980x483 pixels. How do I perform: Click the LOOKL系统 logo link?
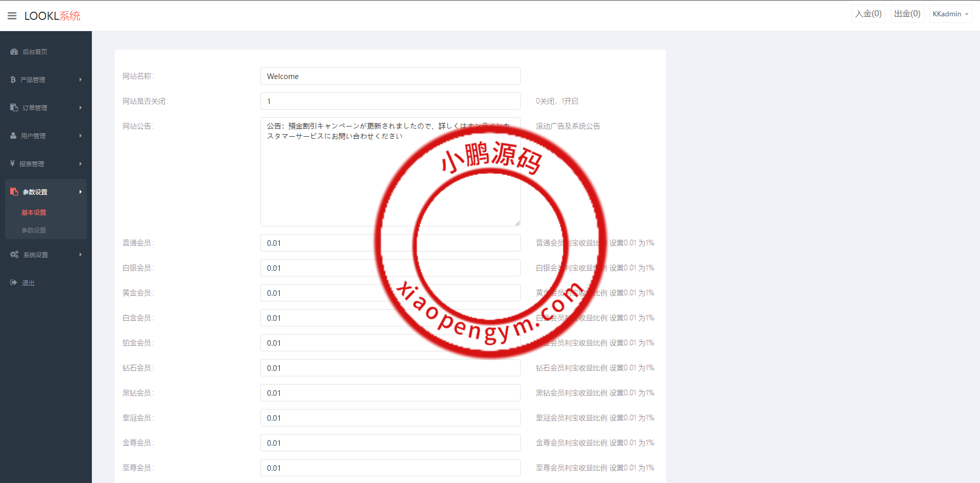click(x=52, y=15)
